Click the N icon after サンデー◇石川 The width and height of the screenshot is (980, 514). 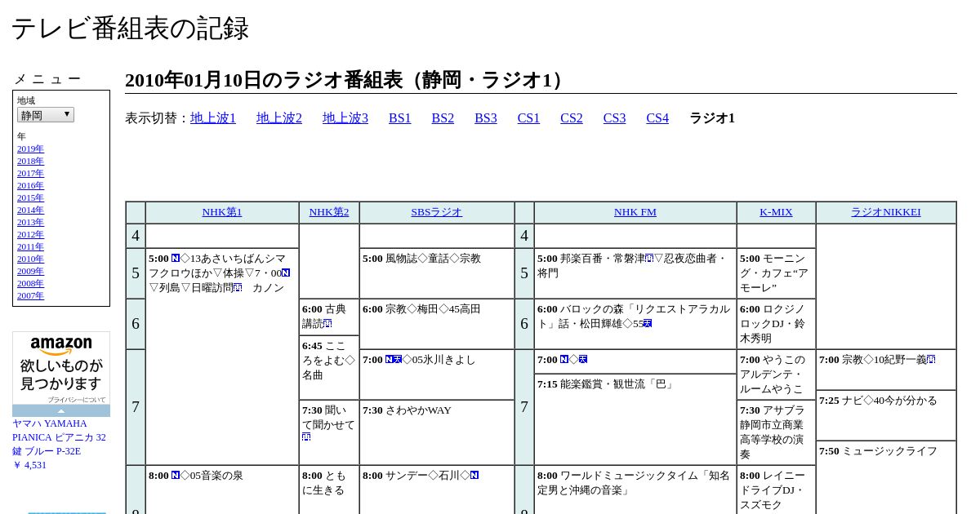coord(474,476)
